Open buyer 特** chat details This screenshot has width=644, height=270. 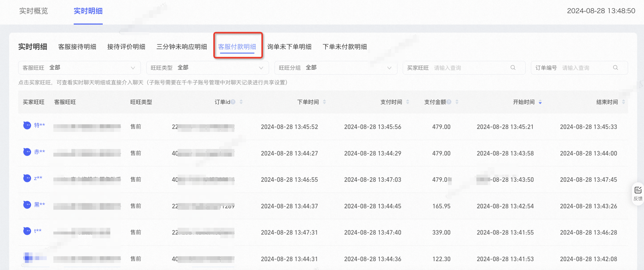40,125
